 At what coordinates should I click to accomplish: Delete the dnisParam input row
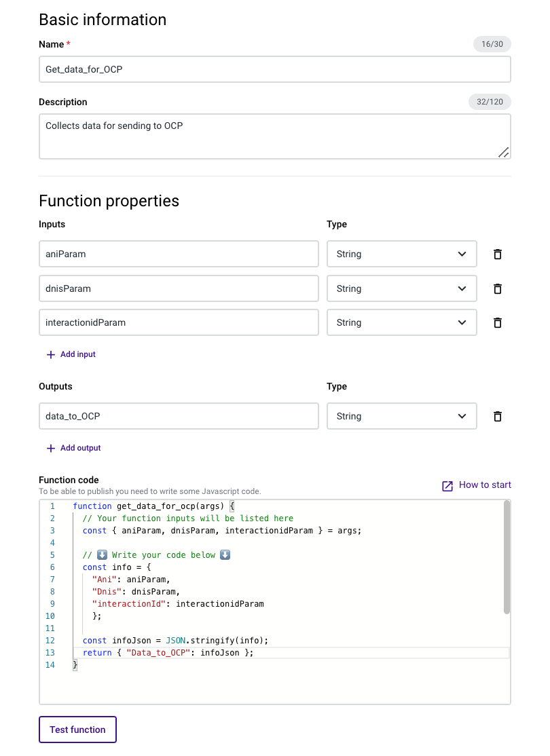(x=497, y=288)
